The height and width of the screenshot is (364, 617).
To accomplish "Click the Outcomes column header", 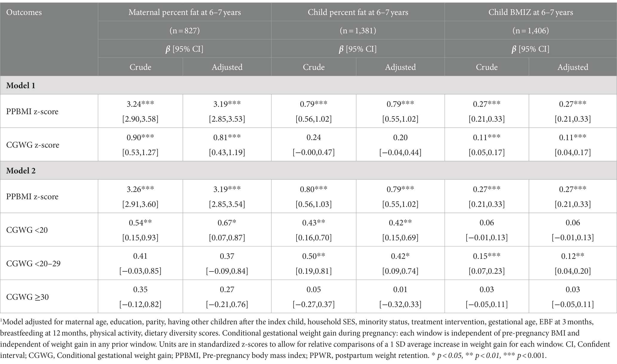I will tap(24, 13).
